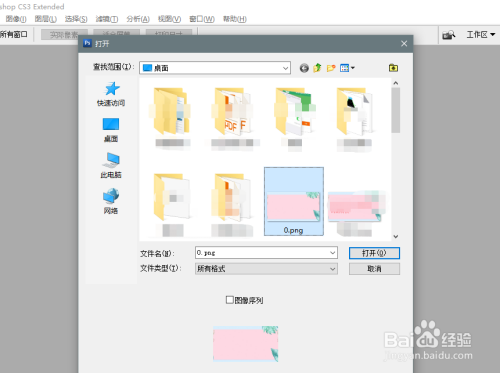Open 快速访问 in the places sidebar
The image size is (500, 373).
(x=111, y=94)
